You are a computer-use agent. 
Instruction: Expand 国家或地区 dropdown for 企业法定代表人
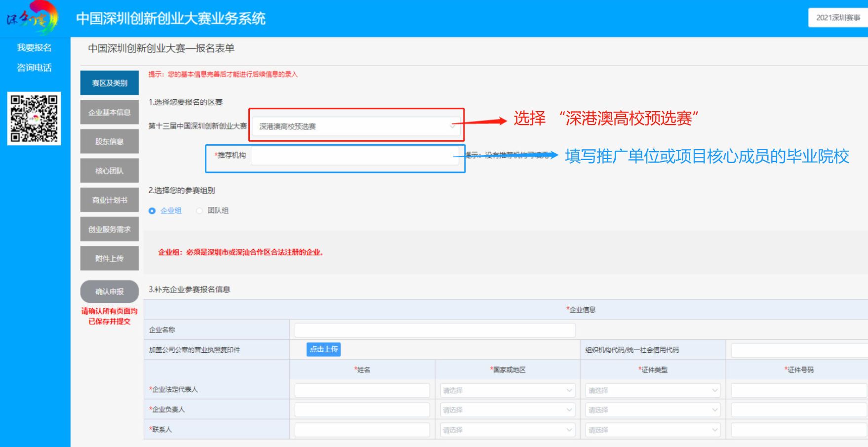click(507, 390)
